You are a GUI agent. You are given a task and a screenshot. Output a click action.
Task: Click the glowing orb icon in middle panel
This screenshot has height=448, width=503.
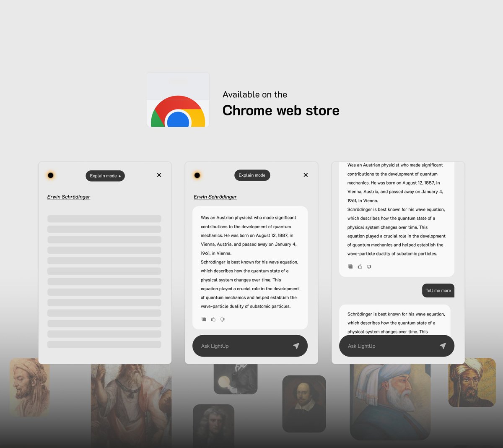click(197, 175)
